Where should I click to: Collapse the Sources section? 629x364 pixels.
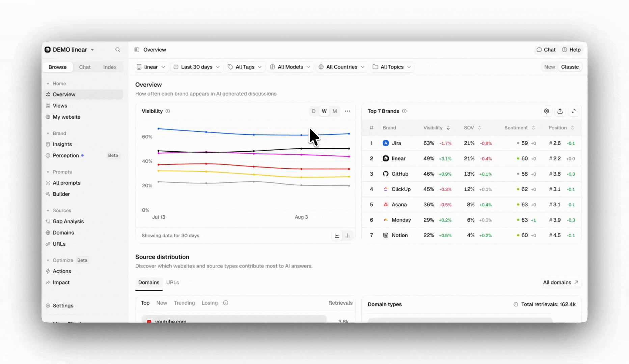click(x=59, y=210)
